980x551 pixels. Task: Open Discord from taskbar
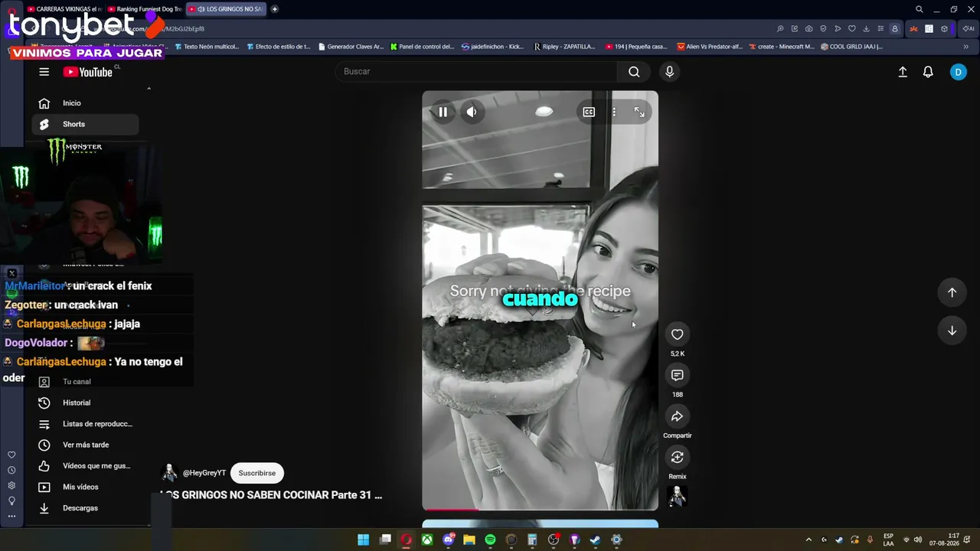coord(449,540)
